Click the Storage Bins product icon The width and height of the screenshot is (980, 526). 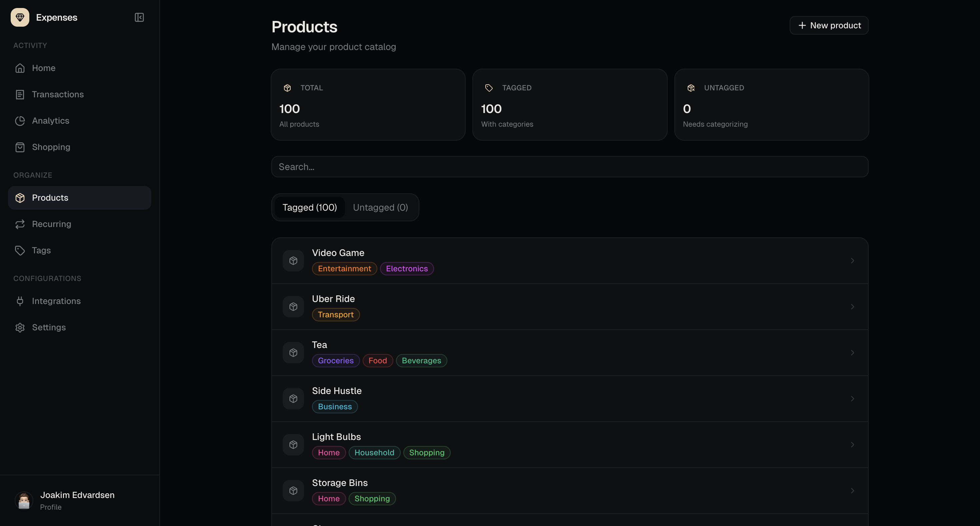tap(293, 491)
